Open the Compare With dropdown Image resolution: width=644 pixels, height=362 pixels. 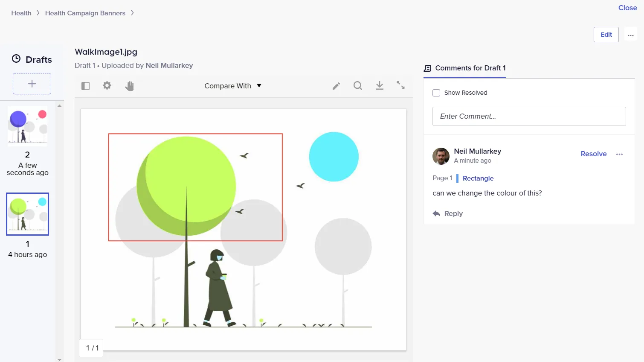click(233, 86)
